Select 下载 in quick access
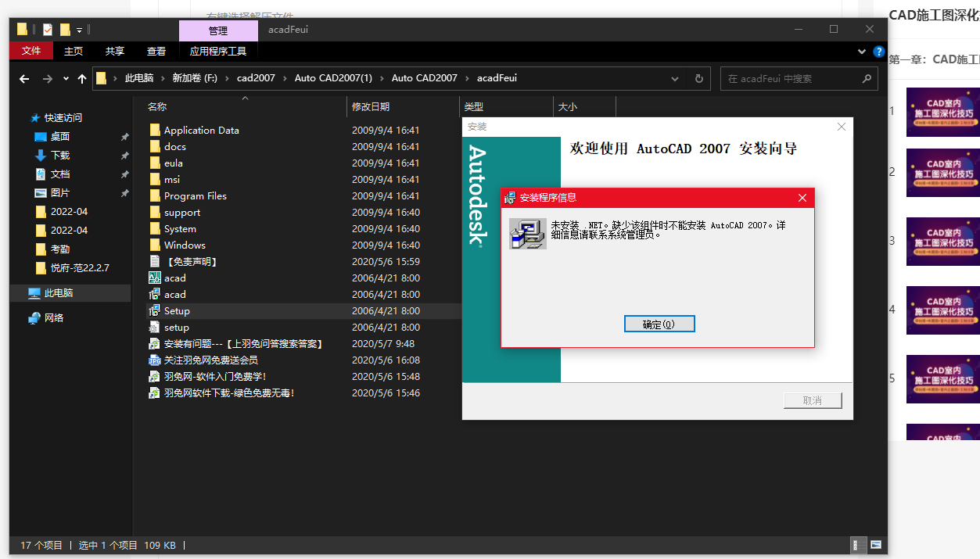This screenshot has height=559, width=980. click(60, 156)
